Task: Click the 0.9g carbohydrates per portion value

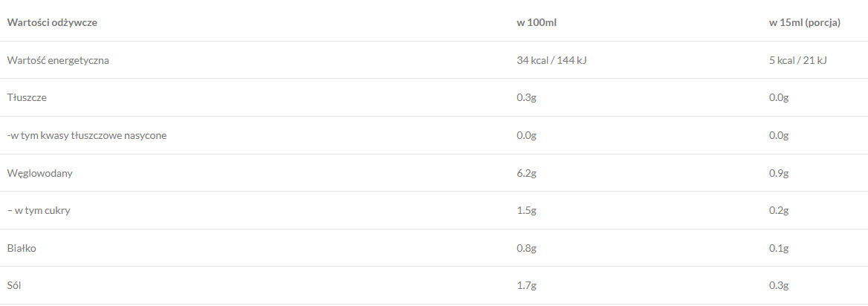Action: tap(779, 173)
